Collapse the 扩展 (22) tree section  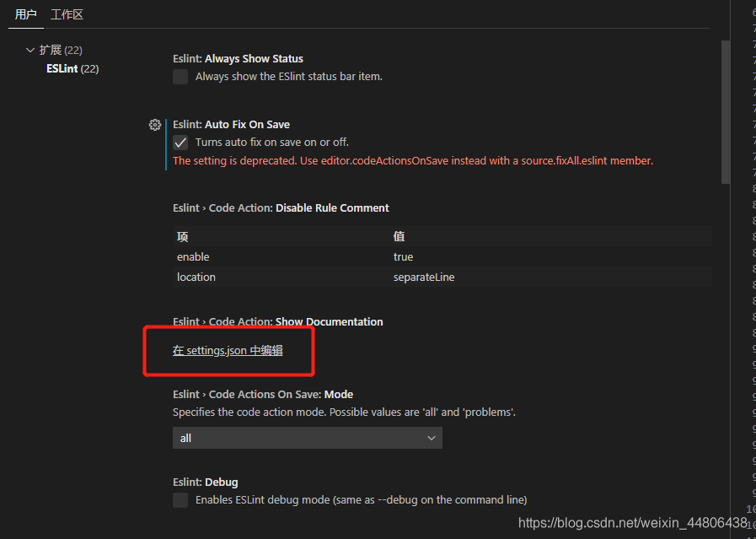pyautogui.click(x=30, y=50)
